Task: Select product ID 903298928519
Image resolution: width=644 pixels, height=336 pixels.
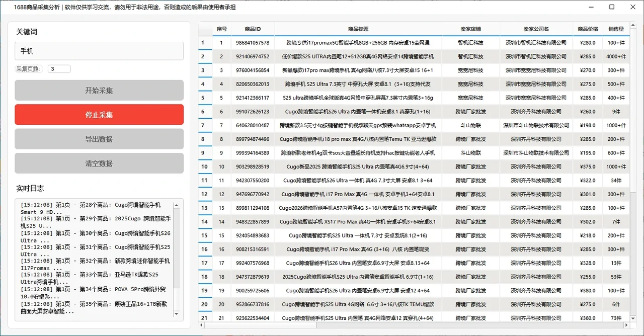Action: (253, 166)
